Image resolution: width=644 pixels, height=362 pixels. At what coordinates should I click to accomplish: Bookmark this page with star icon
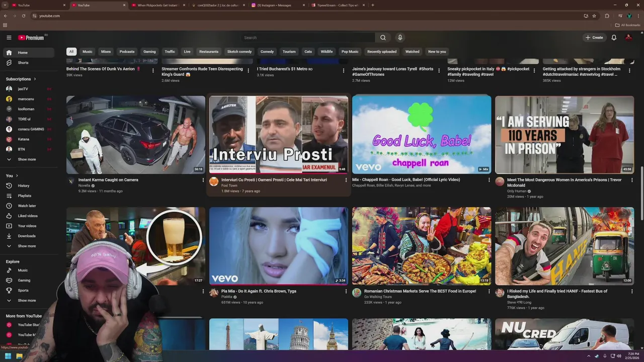(x=594, y=16)
